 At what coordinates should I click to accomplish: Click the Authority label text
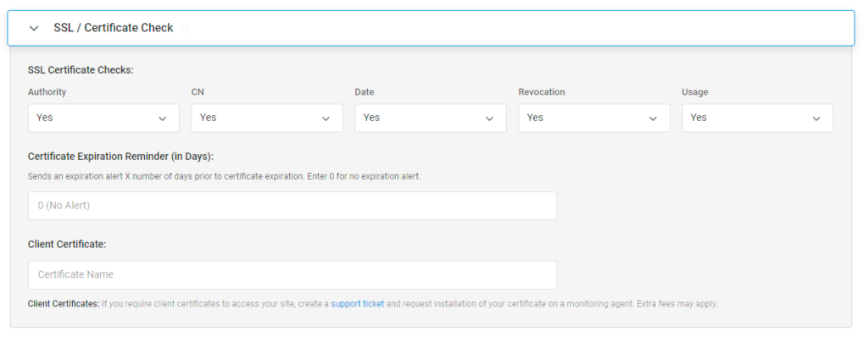tap(47, 92)
